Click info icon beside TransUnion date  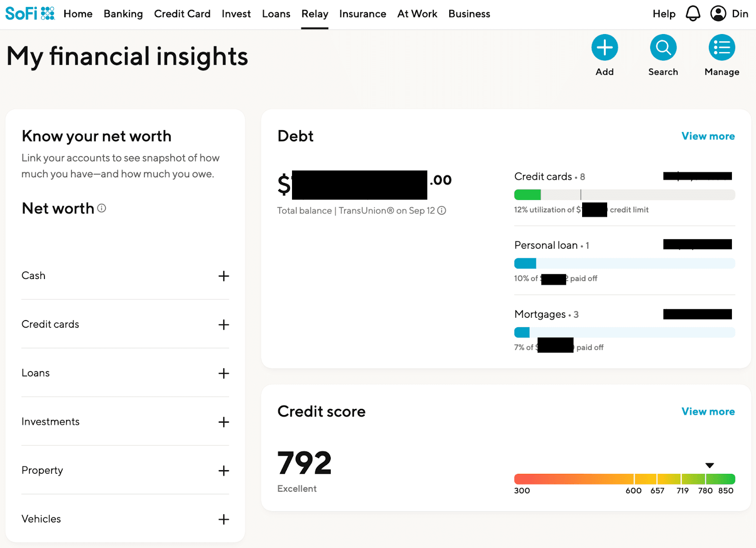coord(441,211)
